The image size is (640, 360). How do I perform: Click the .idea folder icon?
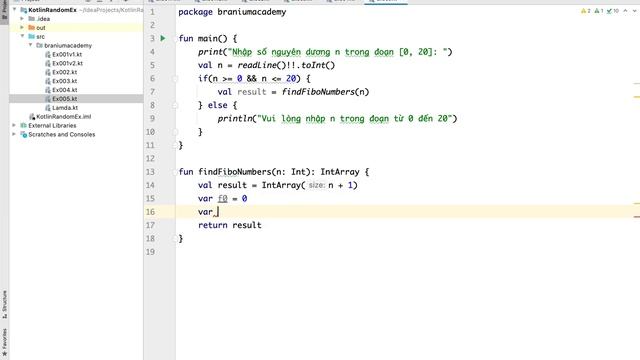coord(31,19)
